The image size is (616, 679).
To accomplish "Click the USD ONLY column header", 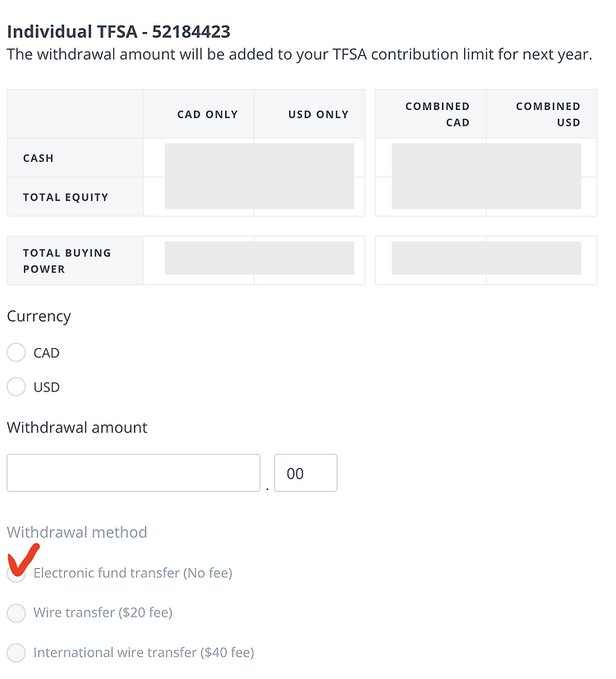I will tap(319, 114).
